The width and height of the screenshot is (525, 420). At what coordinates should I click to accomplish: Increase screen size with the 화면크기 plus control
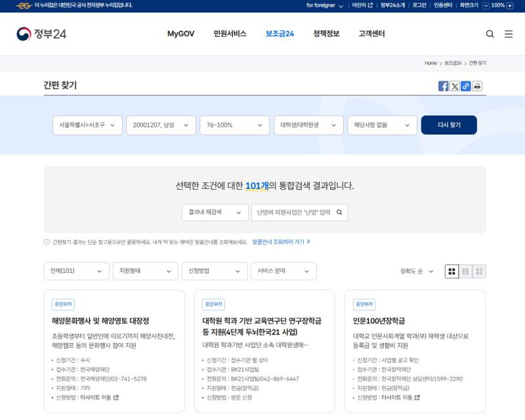click(509, 5)
